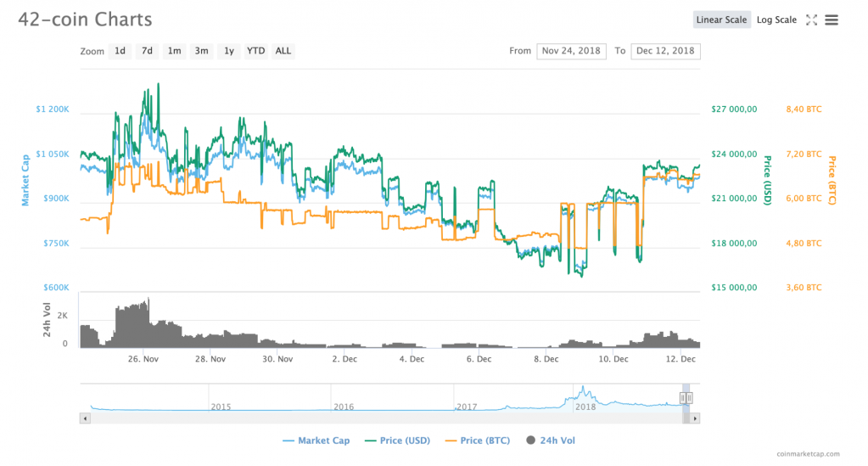Select YTD zoom range
Image resolution: width=868 pixels, height=466 pixels.
255,51
